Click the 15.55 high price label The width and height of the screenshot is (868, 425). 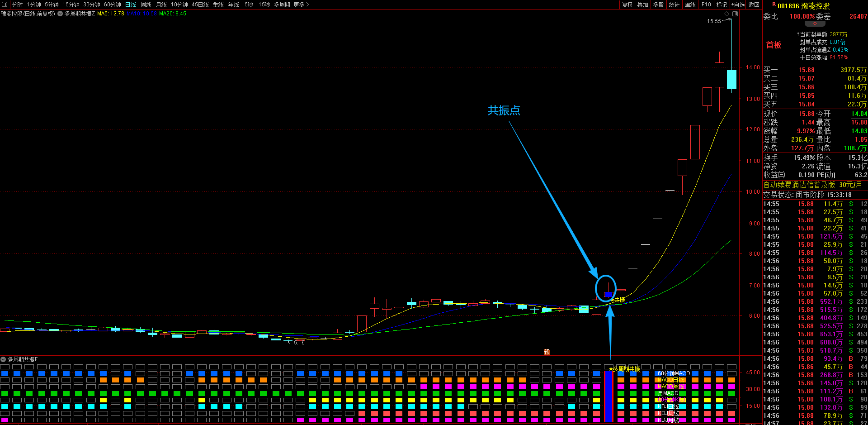[714, 21]
